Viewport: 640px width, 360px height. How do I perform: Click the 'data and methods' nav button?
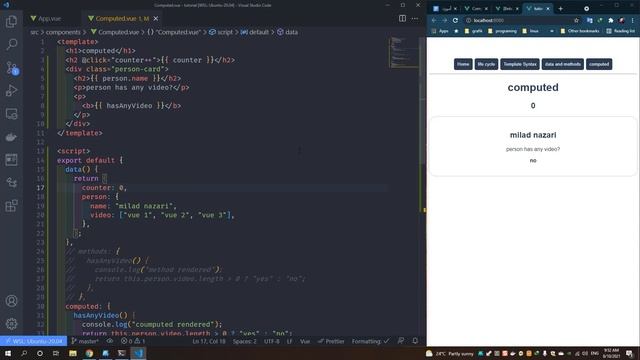pos(562,64)
